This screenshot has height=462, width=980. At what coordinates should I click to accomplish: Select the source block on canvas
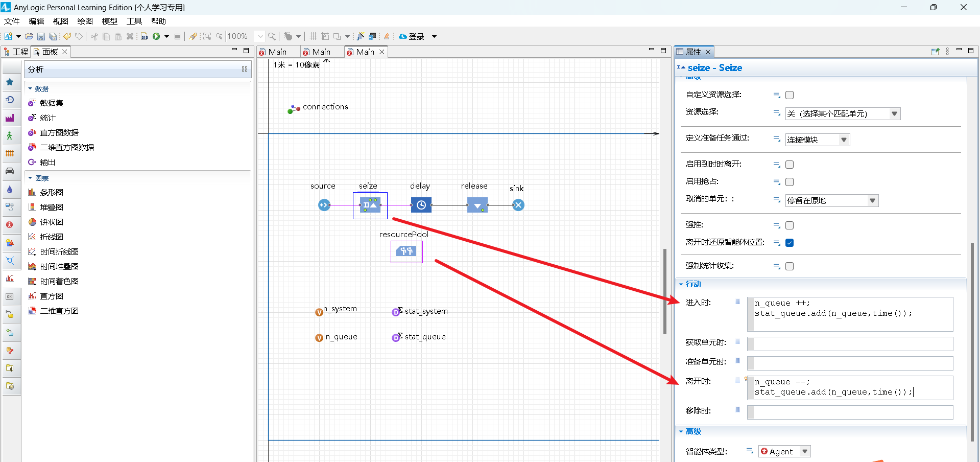pos(324,205)
